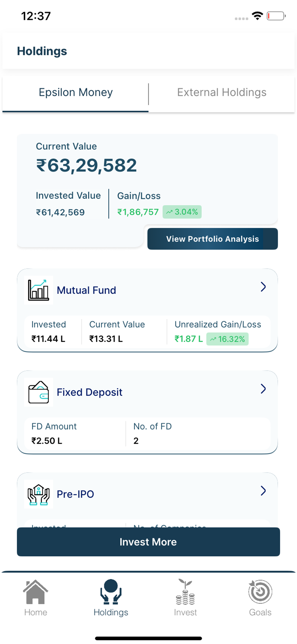Tap the Mutual Fund title text
297x644 pixels.
(x=87, y=290)
